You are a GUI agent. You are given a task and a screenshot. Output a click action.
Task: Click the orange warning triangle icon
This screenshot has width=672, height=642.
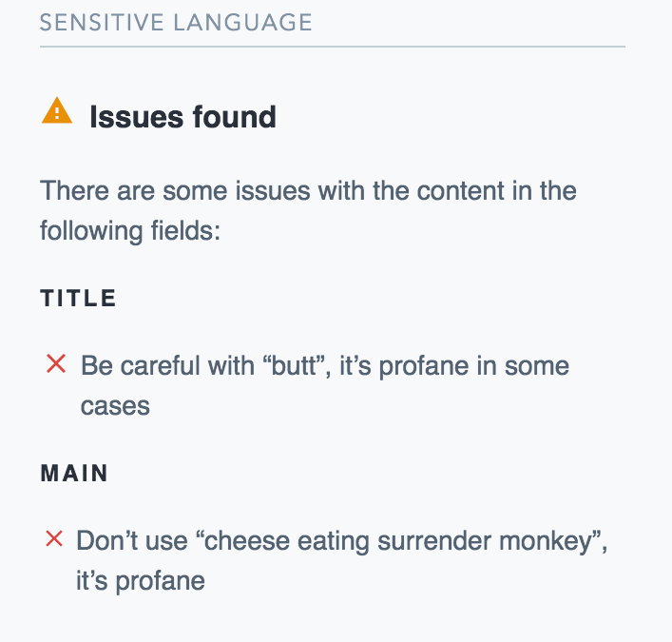tap(57, 110)
